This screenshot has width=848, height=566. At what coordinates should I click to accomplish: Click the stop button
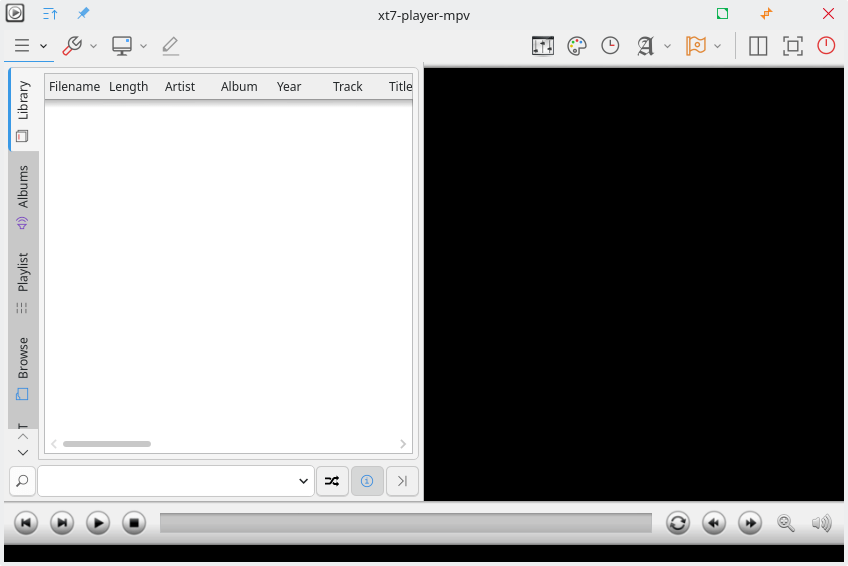[x=134, y=523]
